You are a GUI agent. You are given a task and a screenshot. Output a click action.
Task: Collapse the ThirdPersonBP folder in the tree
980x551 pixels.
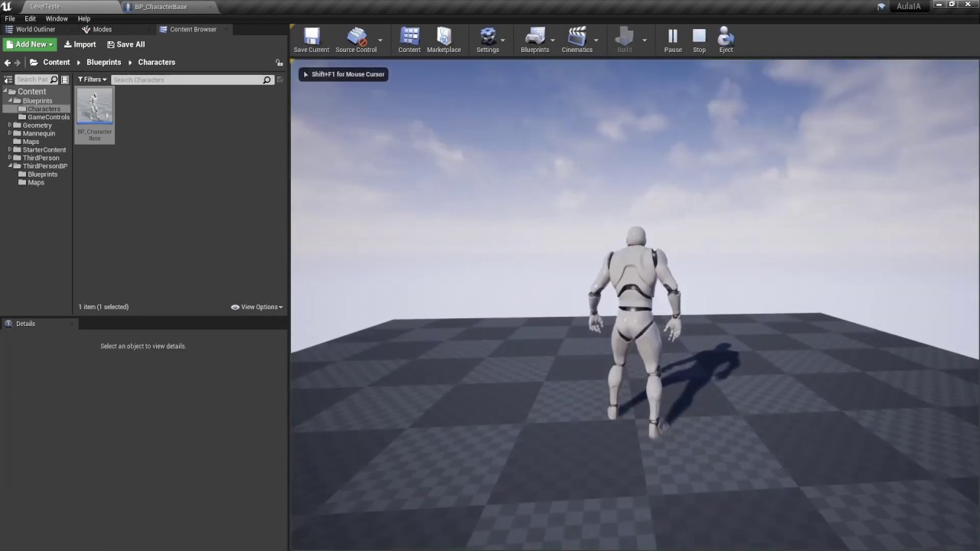coord(10,166)
